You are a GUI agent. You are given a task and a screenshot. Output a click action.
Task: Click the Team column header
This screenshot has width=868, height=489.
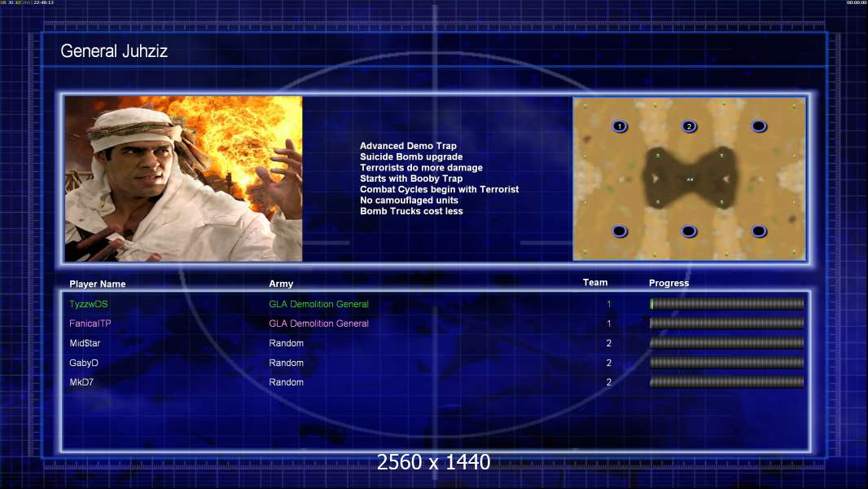[x=595, y=283]
